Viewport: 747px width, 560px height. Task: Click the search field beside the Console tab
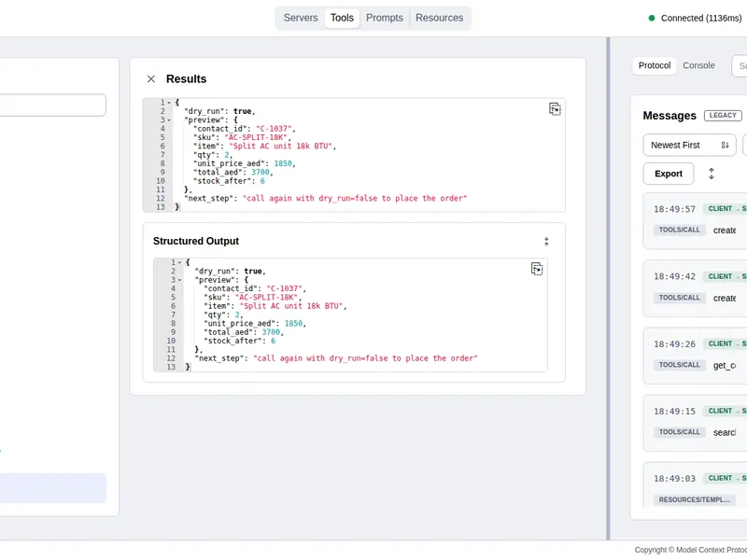(740, 66)
